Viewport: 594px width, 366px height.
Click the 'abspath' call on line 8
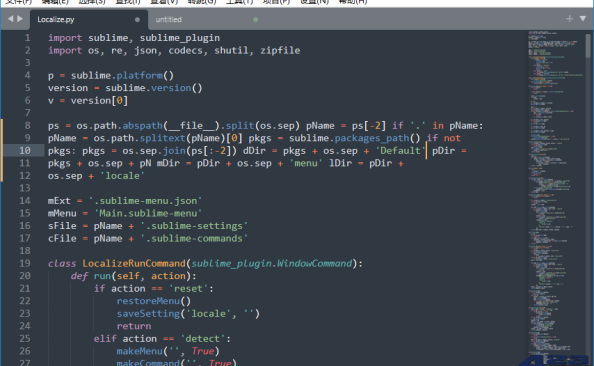click(142, 125)
